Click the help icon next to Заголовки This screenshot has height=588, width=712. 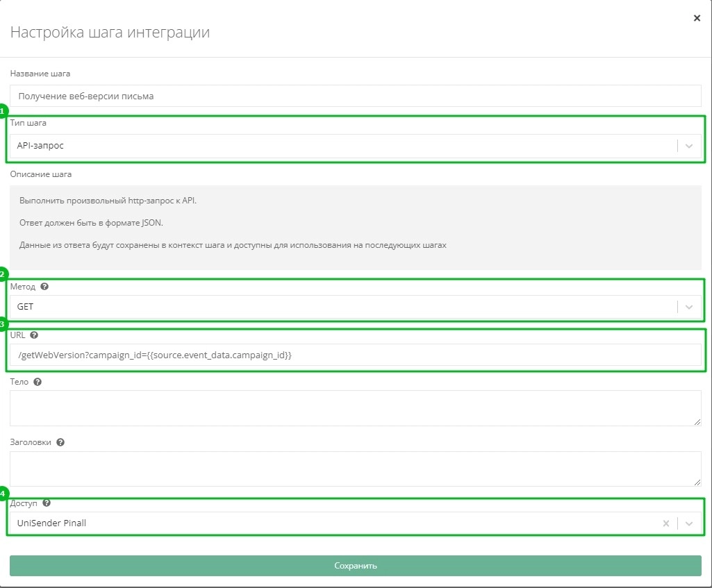[60, 442]
